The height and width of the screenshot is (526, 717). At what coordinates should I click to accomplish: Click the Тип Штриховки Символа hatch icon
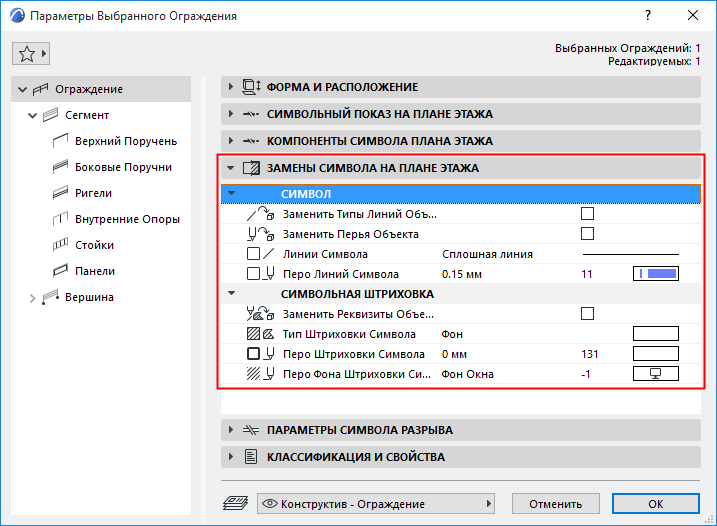pos(260,334)
